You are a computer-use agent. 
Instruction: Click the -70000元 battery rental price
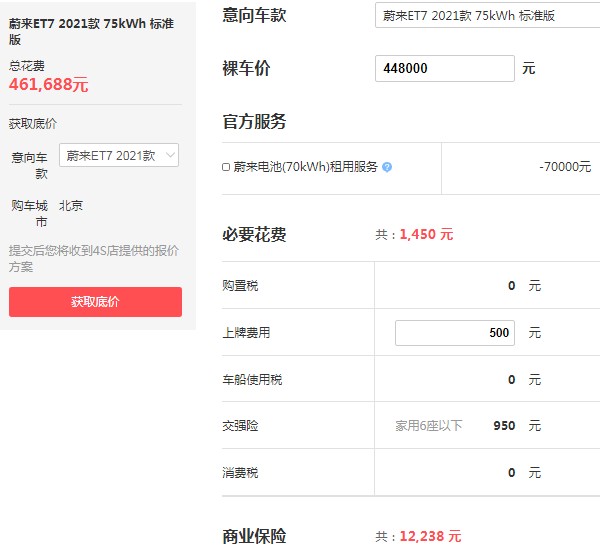click(x=565, y=167)
